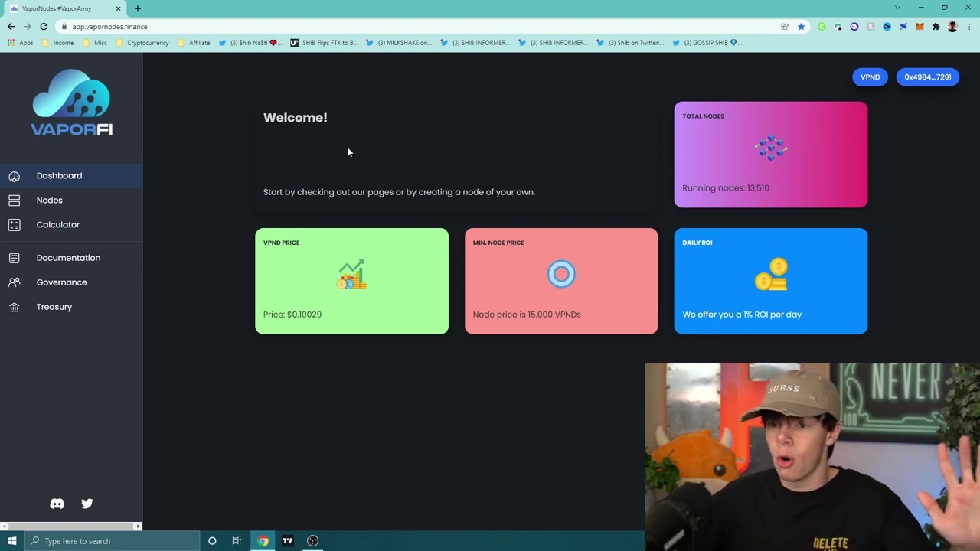This screenshot has width=980, height=551.
Task: Open the Chrome profile avatar
Action: 952,27
